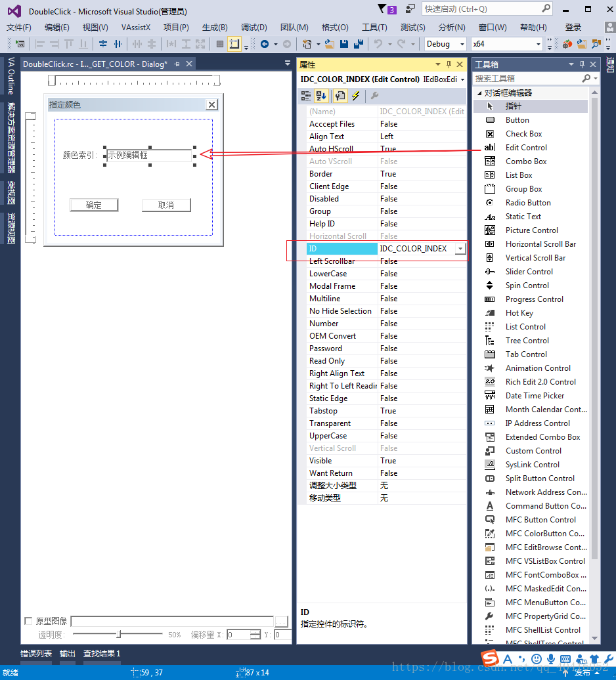Image resolution: width=616 pixels, height=680 pixels.
Task: Open the Properties object selector dropdown
Action: tap(462, 79)
